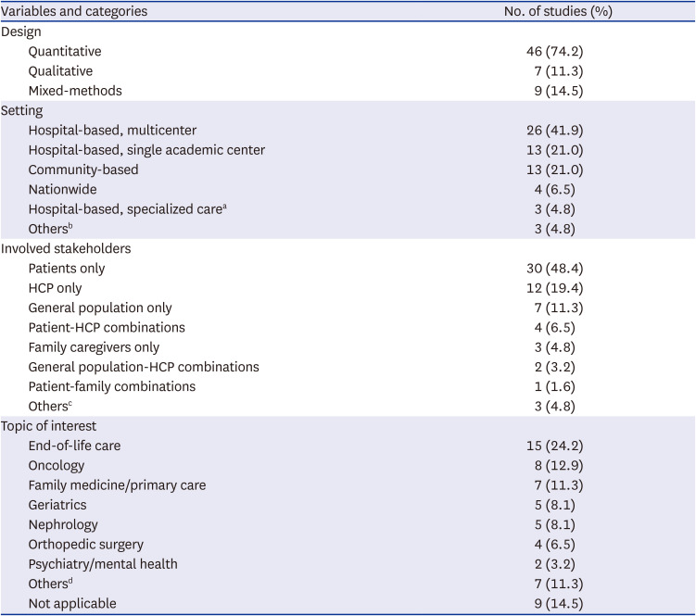Click the value 26 (41.9)
The width and height of the screenshot is (696, 616).
point(553,131)
